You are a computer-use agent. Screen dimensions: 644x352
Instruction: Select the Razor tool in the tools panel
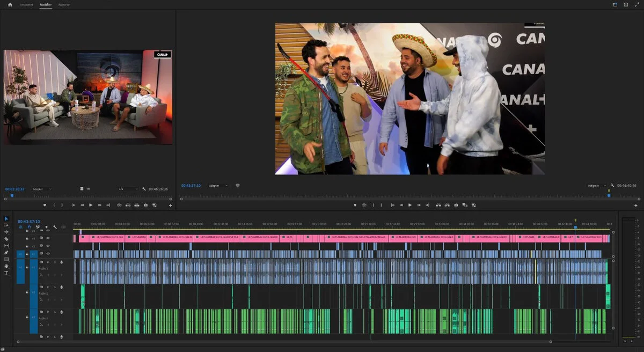[x=6, y=239]
